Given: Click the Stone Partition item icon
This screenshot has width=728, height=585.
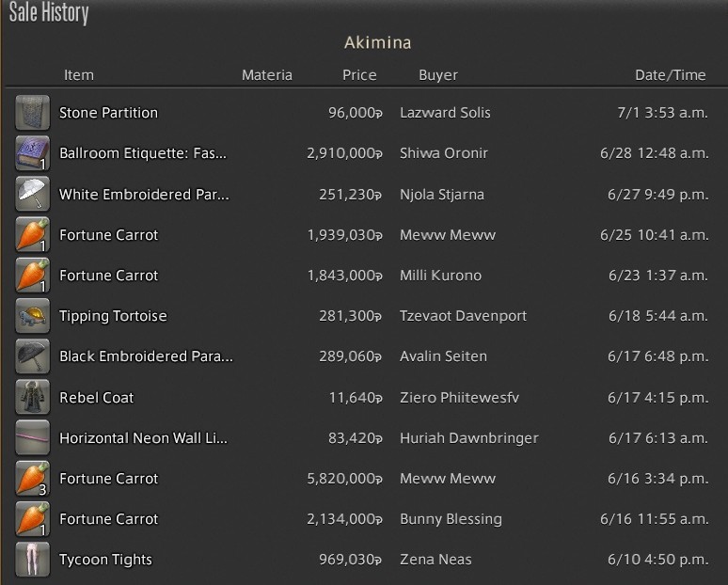Looking at the screenshot, I should [x=33, y=113].
